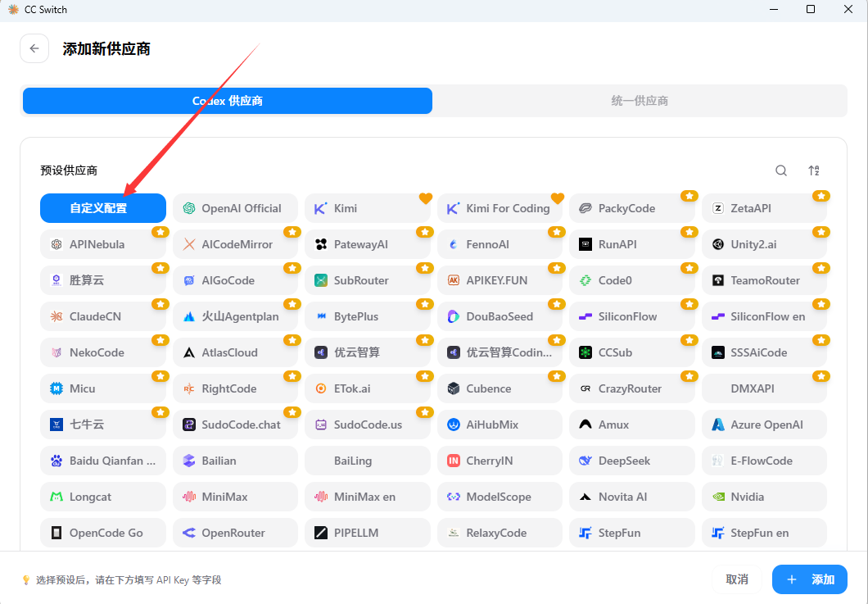The image size is (868, 604).
Task: Select the NekoCode provider
Action: point(103,352)
